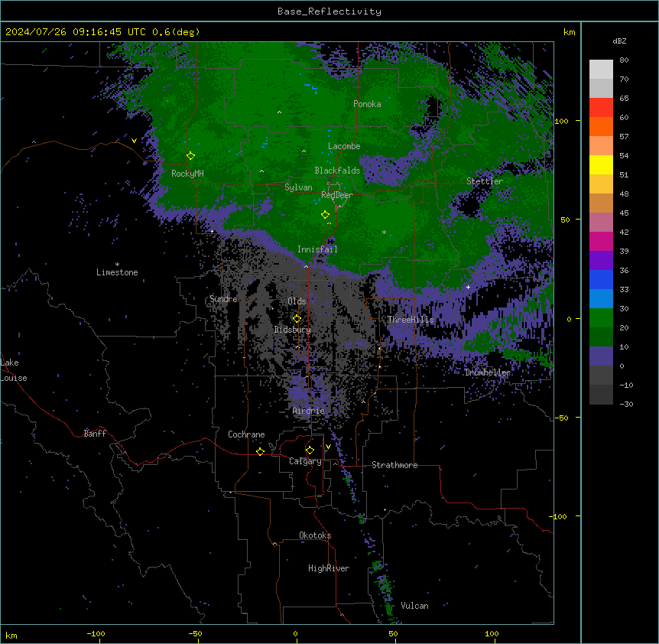Select the purple 36-39 dBZ legend swatch
Viewport: 659px width, 644px height.
point(601,261)
